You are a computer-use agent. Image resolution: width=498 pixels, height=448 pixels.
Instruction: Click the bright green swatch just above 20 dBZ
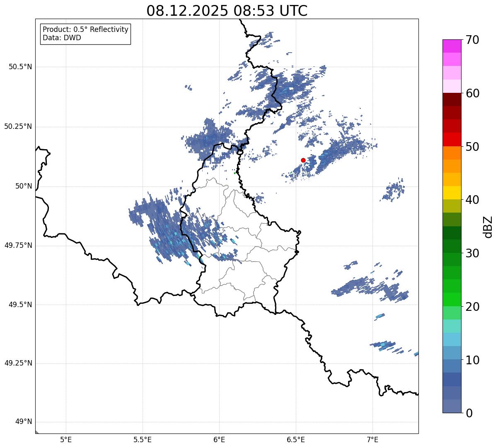(452, 299)
